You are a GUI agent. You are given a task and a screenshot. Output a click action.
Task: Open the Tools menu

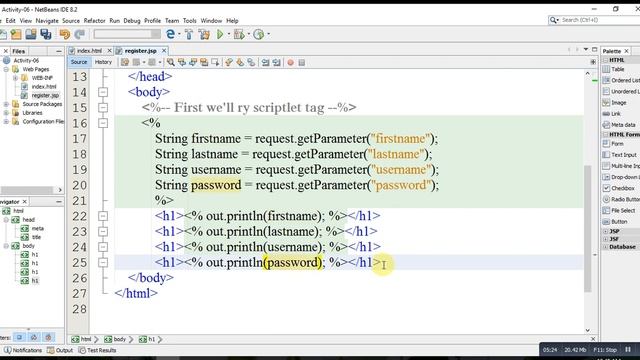(x=189, y=20)
